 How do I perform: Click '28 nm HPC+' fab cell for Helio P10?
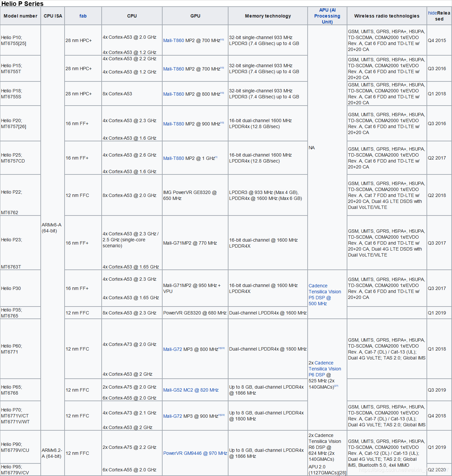pos(83,40)
